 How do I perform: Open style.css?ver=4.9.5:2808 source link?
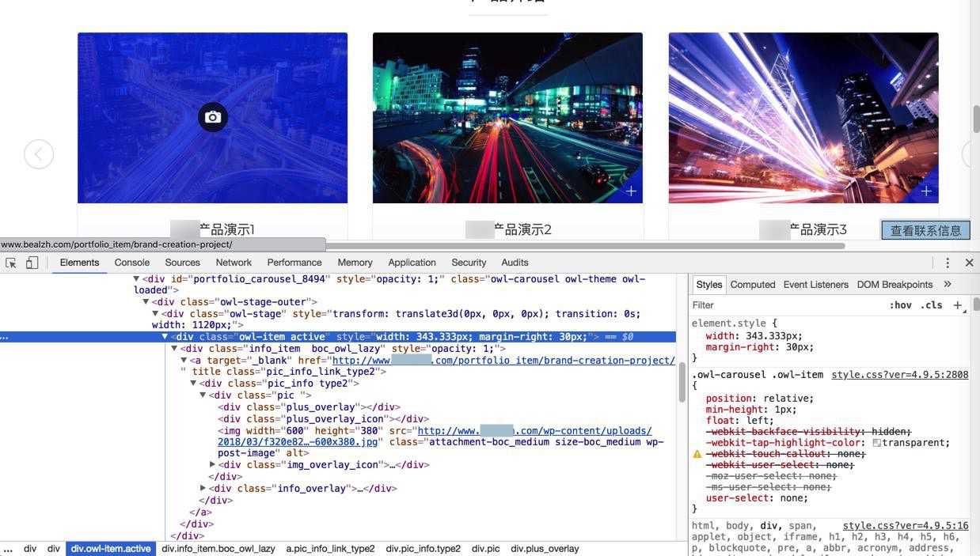point(899,375)
